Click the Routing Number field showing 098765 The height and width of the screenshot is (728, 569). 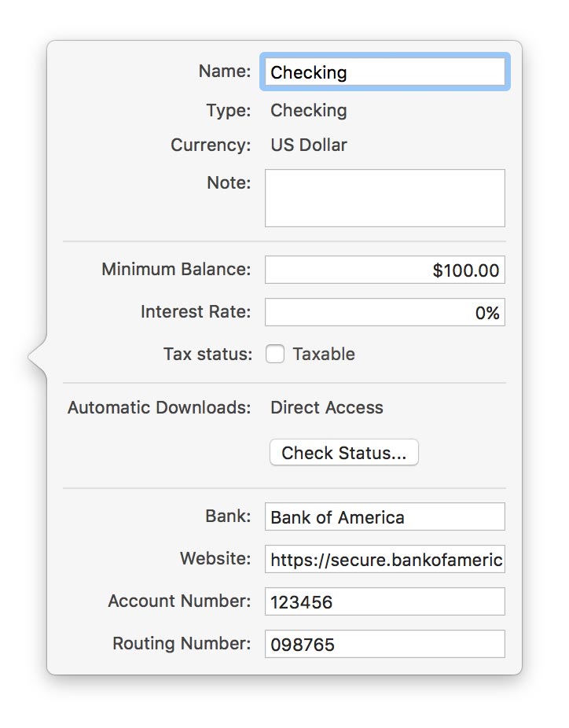385,645
